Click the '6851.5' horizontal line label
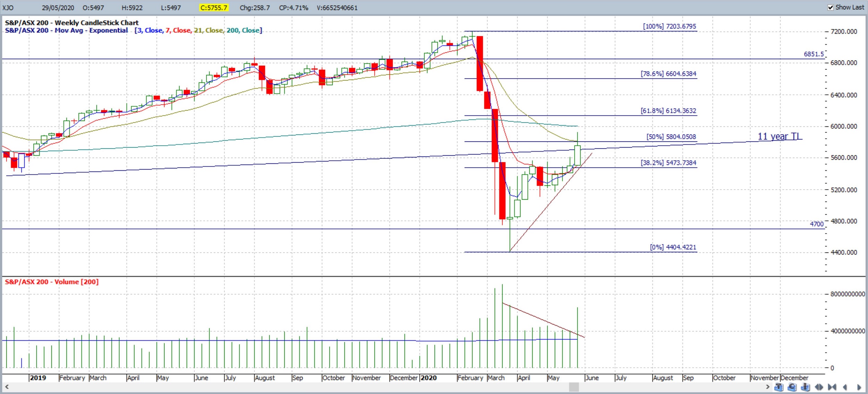Image resolution: width=868 pixels, height=394 pixels. click(x=813, y=54)
